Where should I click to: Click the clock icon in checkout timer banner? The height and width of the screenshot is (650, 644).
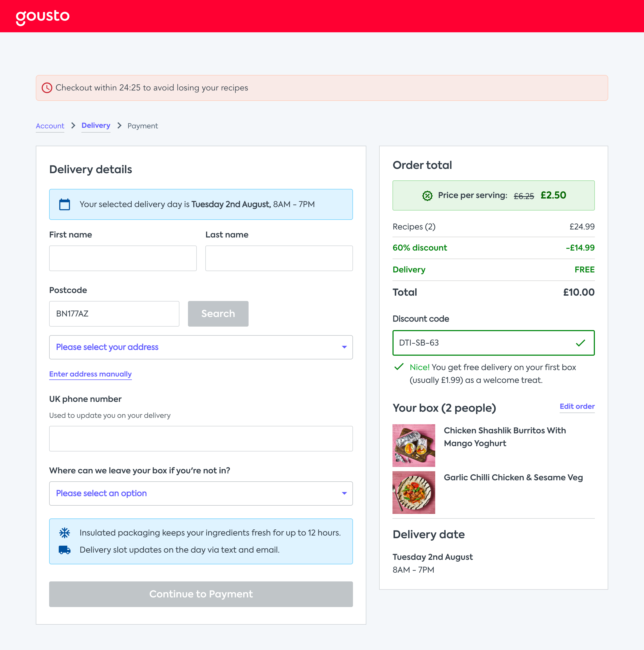pos(47,88)
